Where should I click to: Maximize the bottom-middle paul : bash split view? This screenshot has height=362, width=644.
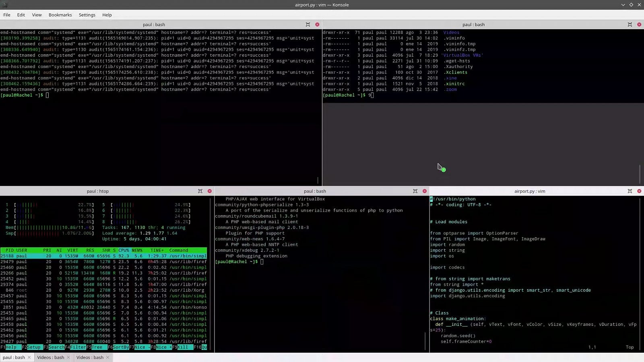[x=415, y=191]
